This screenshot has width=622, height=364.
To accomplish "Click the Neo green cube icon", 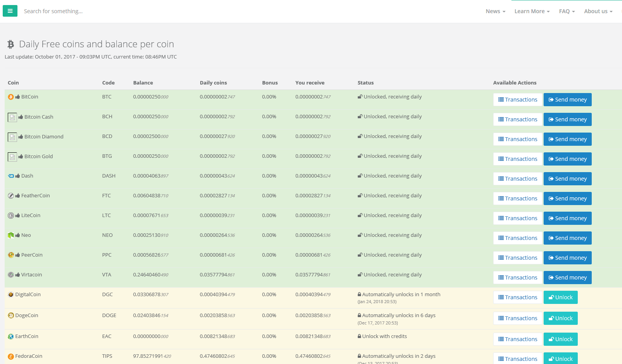I will pyautogui.click(x=11, y=235).
